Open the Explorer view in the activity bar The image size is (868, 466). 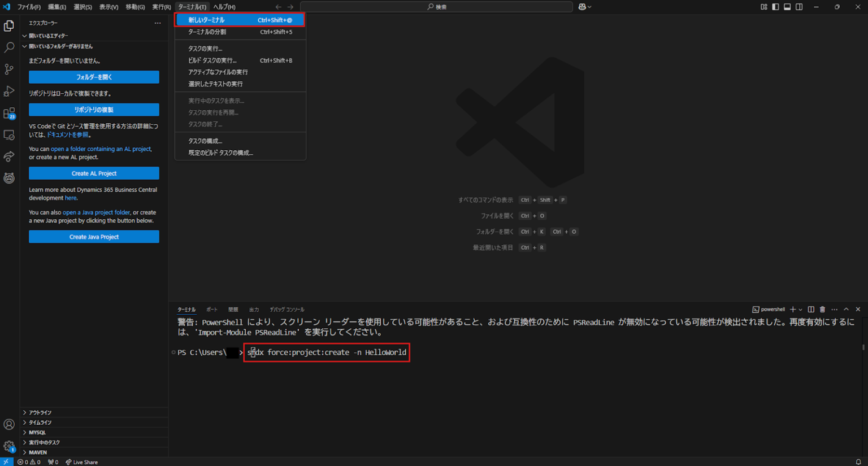pyautogui.click(x=8, y=25)
